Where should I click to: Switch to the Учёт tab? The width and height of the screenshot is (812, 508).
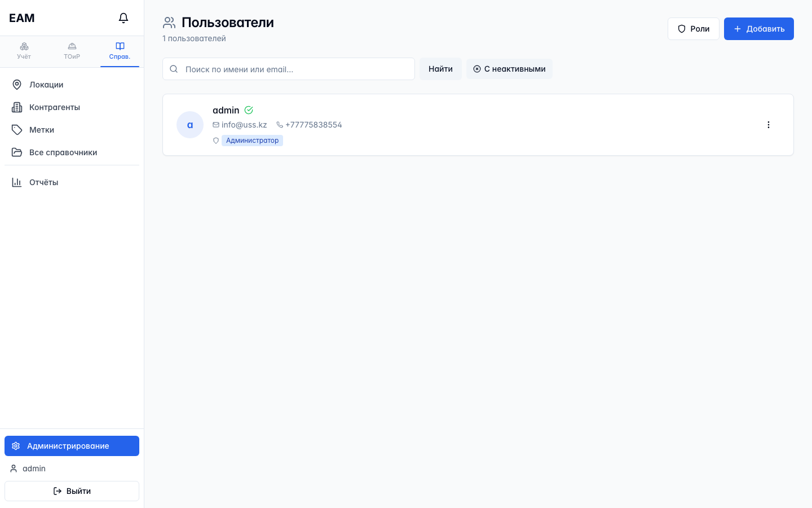[24, 51]
